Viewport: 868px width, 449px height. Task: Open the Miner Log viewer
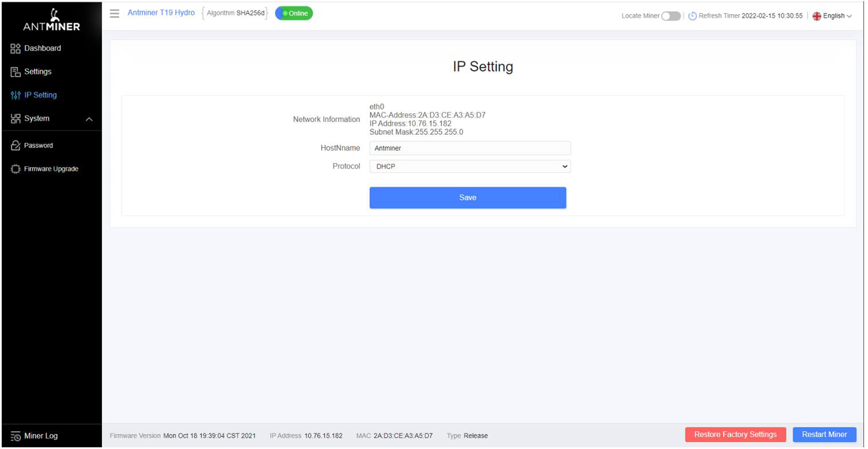(x=39, y=436)
